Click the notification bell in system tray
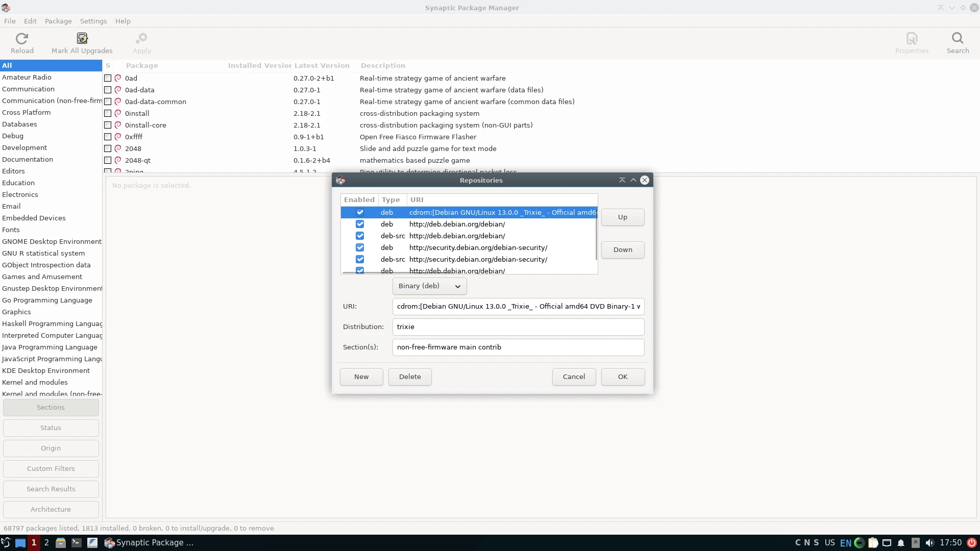Screen dimensions: 980x551 click(x=901, y=543)
